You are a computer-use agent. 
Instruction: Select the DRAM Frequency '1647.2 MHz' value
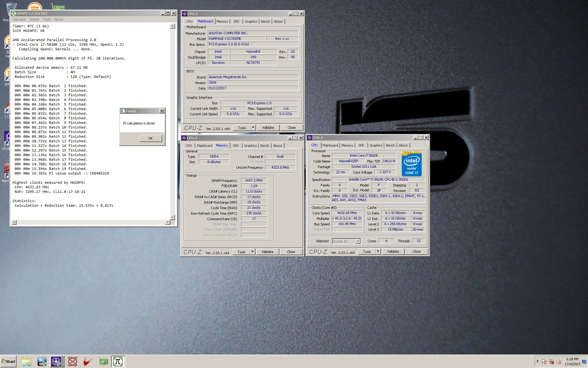point(254,180)
